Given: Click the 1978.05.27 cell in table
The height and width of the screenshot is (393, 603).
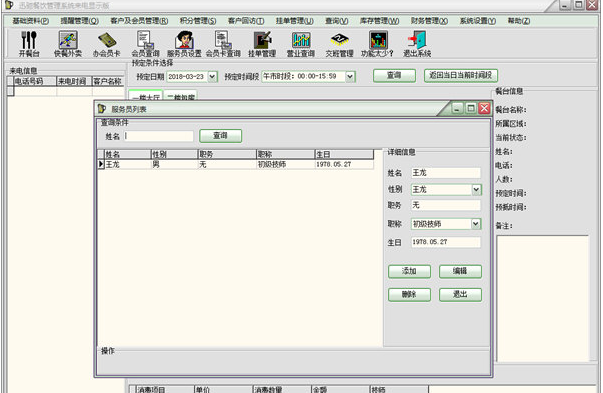Looking at the screenshot, I should [x=344, y=164].
